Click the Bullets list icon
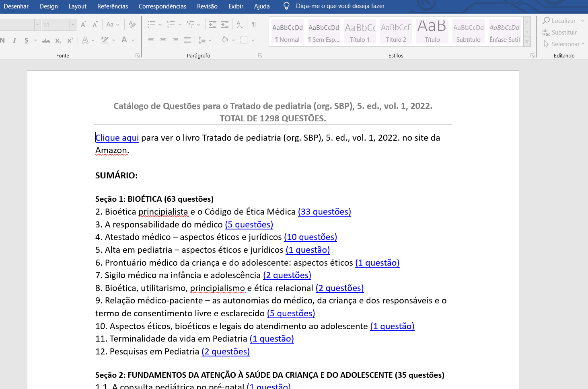 (x=151, y=25)
